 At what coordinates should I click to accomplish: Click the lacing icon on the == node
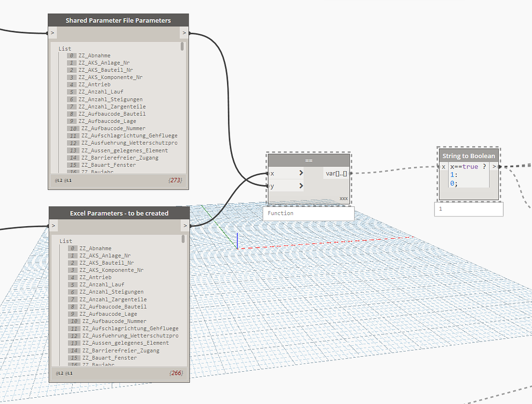pos(343,199)
